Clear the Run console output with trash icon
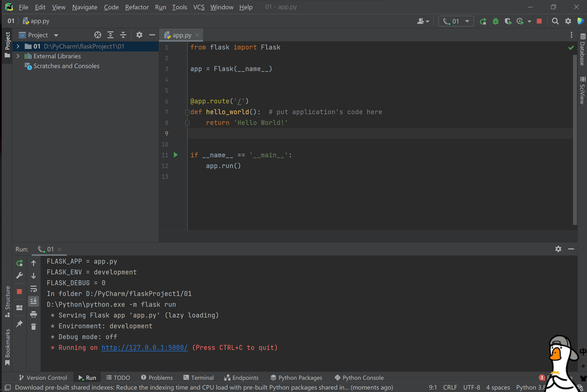The width and height of the screenshot is (587, 392). point(34,327)
